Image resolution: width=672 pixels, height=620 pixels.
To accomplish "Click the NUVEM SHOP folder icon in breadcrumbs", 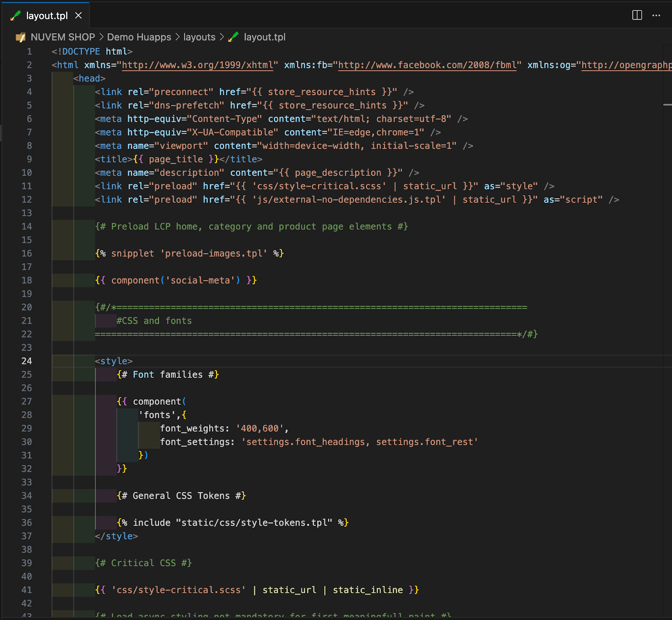I will tap(20, 37).
